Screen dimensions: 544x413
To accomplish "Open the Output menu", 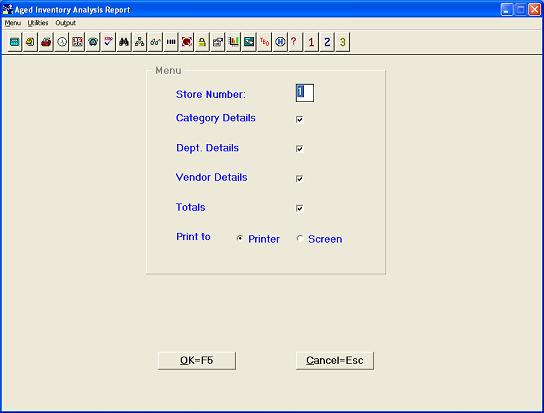I will (x=65, y=23).
